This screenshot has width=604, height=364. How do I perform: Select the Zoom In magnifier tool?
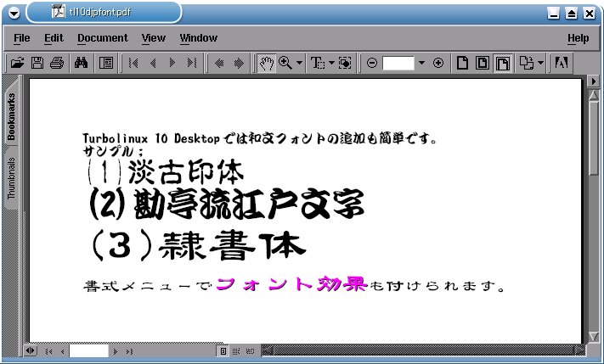(285, 63)
